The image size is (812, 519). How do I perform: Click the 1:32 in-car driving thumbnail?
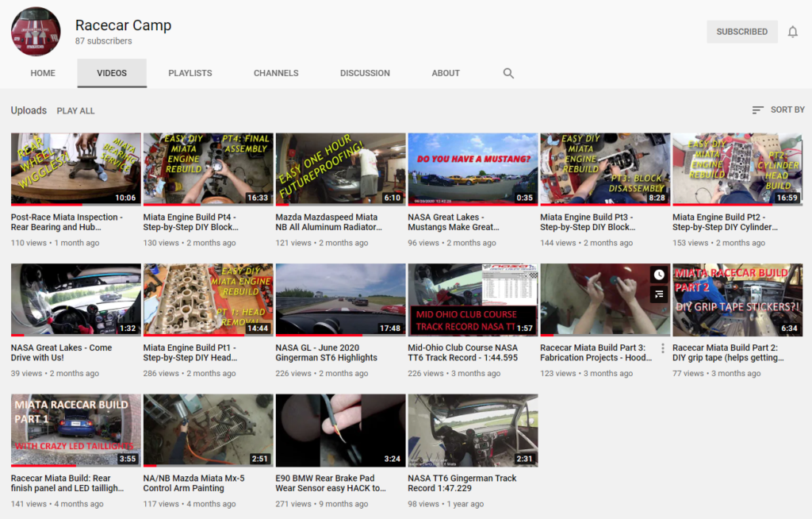tap(75, 300)
